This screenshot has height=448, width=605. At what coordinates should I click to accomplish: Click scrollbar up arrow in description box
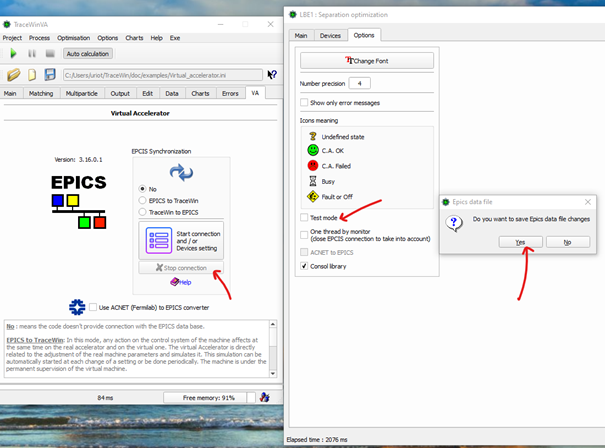273,324
